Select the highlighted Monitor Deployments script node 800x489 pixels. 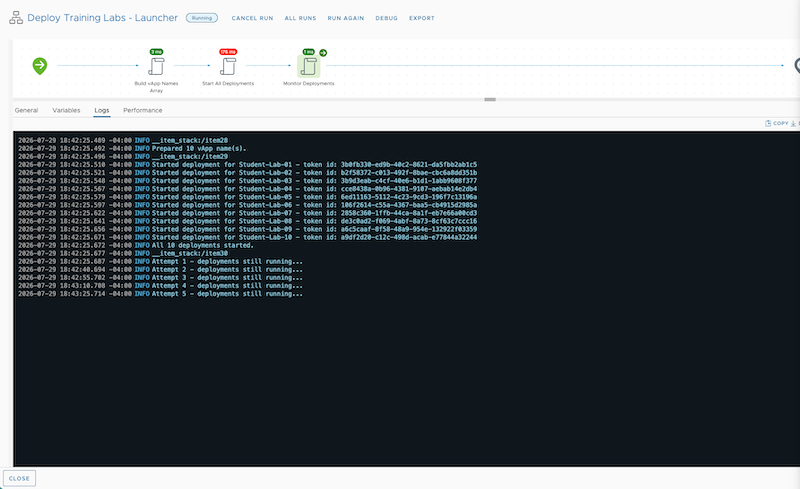click(309, 66)
